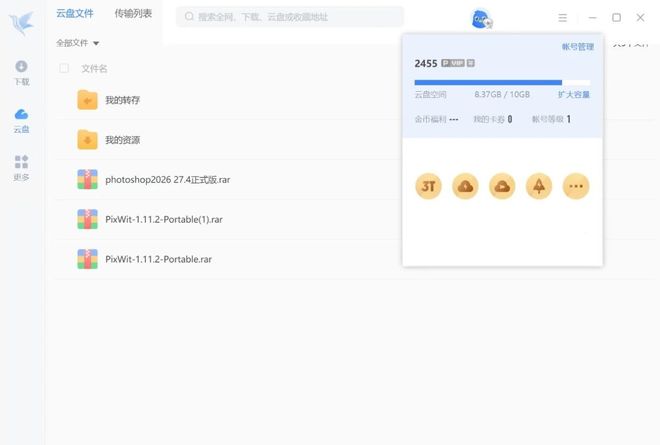Click the three-dots more privileges icon
This screenshot has width=660, height=445.
576,186
